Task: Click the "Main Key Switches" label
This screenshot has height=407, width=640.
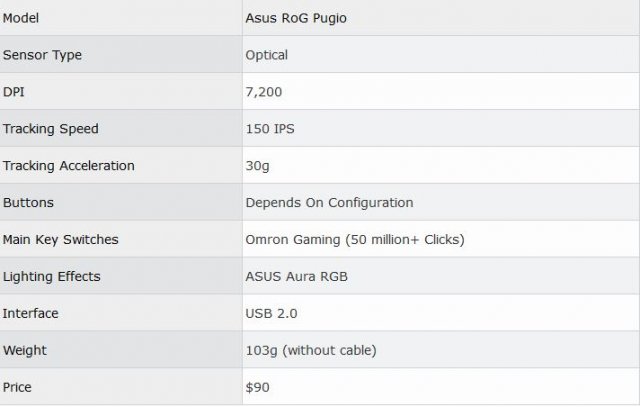Action: coord(60,240)
